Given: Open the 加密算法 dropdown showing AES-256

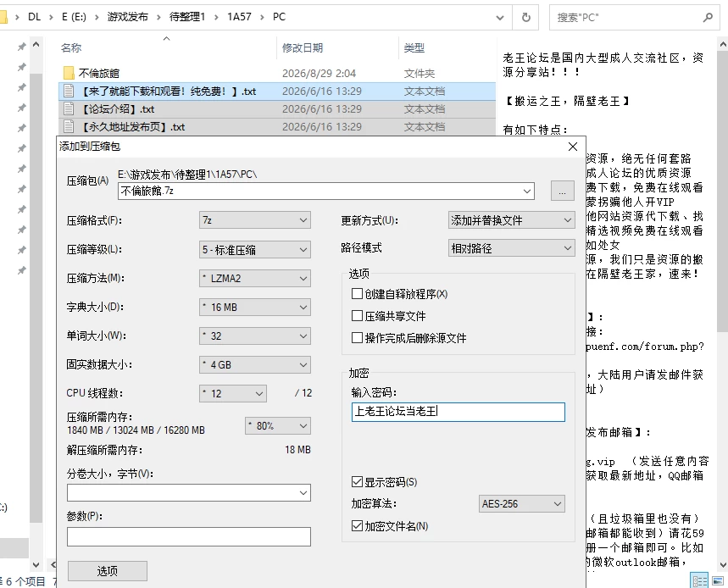Looking at the screenshot, I should click(522, 503).
